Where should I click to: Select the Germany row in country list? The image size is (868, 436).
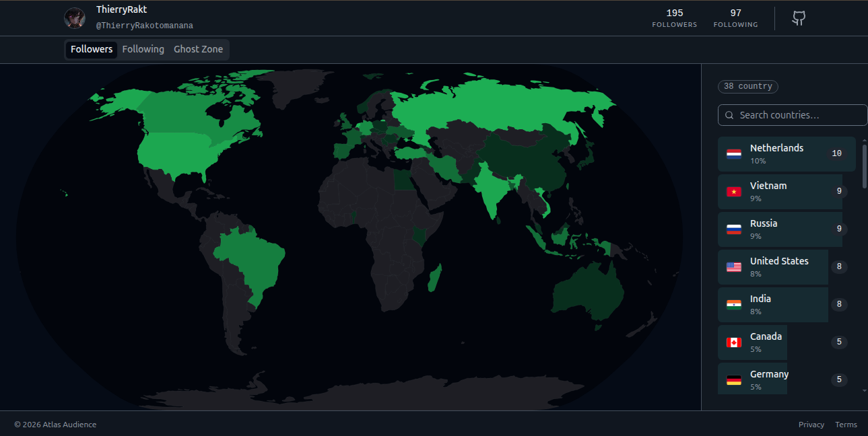[x=787, y=380]
